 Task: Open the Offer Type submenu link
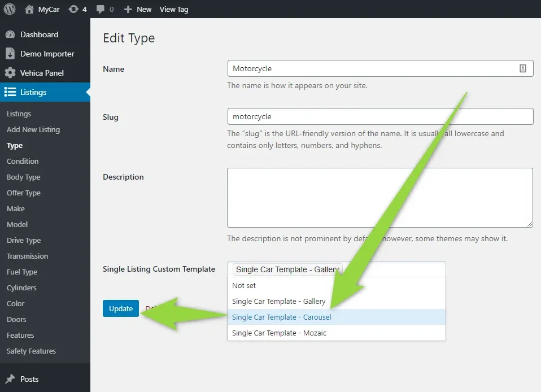coord(24,193)
